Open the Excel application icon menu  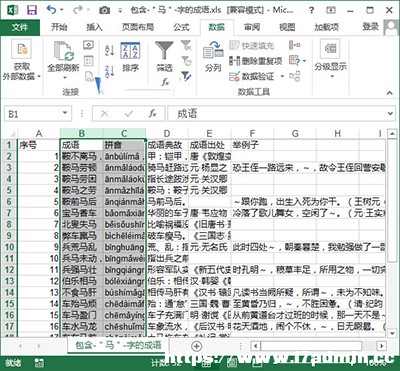[x=13, y=10]
